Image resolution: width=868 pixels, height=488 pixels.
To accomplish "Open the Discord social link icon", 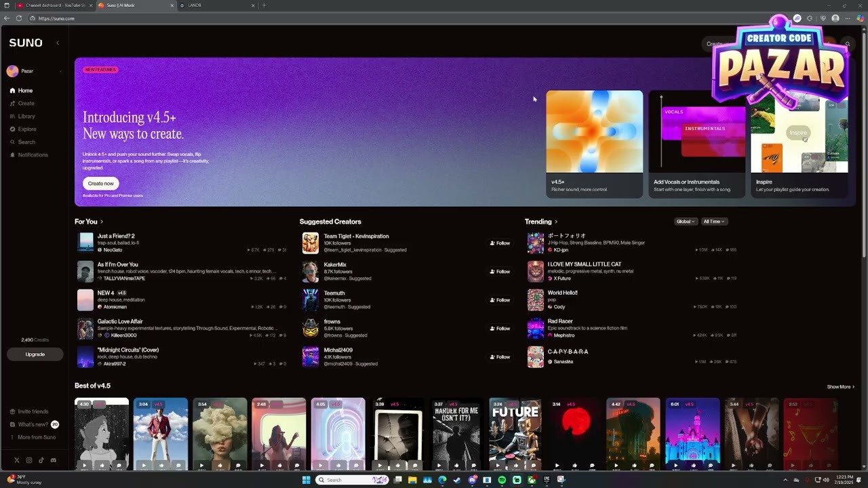I will tap(54, 460).
